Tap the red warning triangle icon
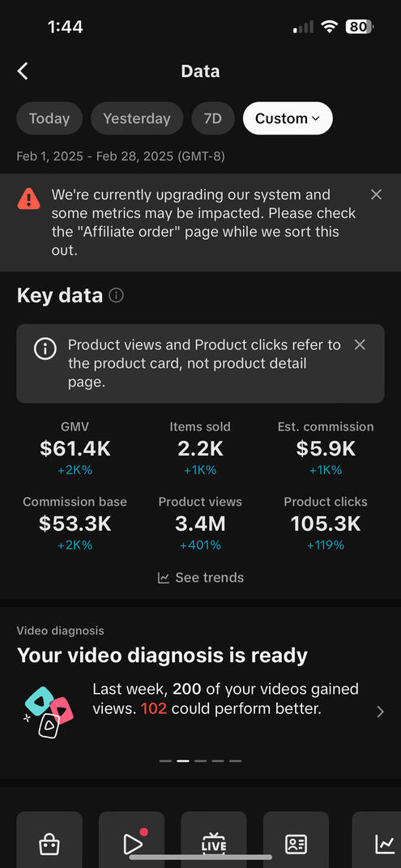Screen dimensions: 401x868 pos(29,199)
